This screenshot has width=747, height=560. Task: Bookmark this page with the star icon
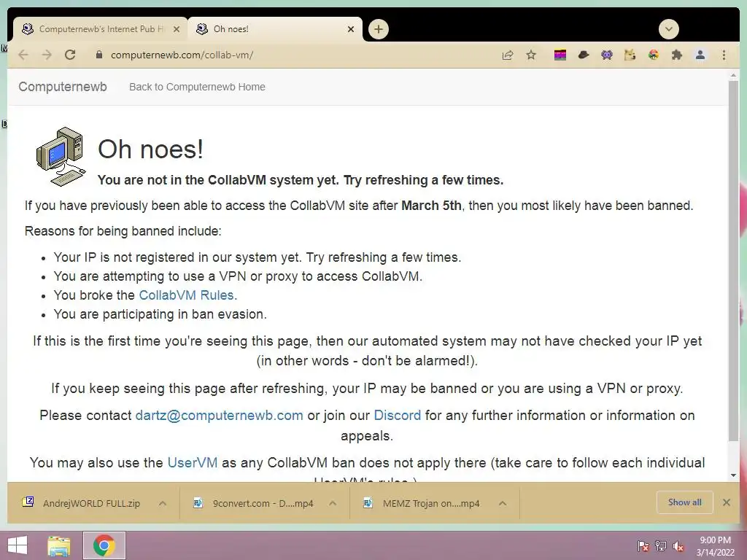click(531, 55)
